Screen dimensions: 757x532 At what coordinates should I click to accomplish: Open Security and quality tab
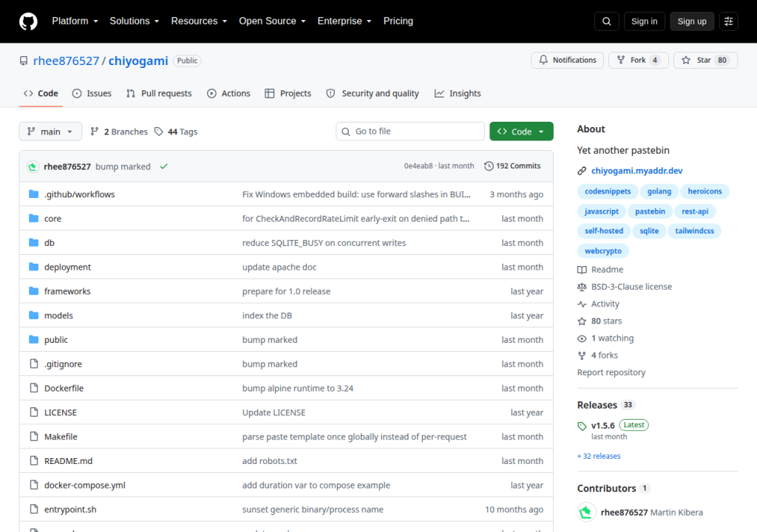(373, 94)
